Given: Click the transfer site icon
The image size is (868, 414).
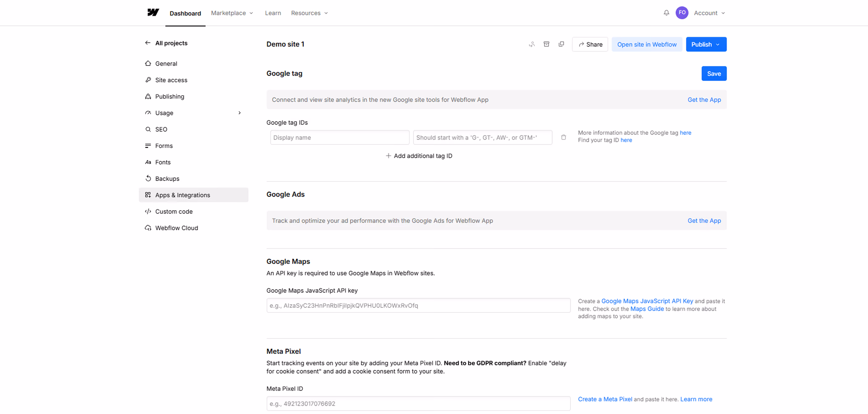Looking at the screenshot, I should point(532,44).
